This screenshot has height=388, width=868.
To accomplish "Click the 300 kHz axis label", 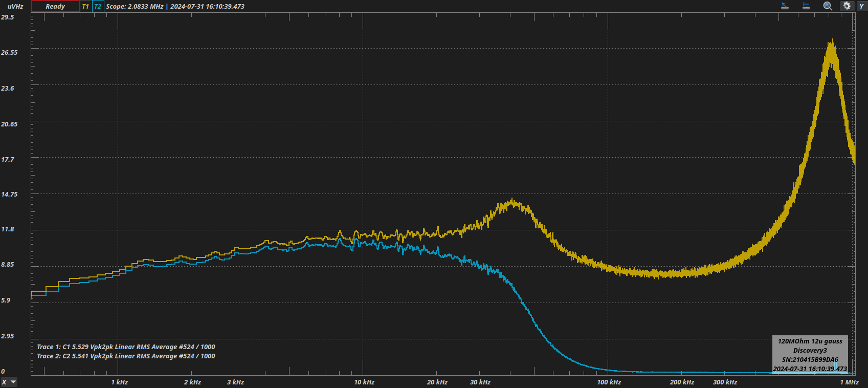I will coord(725,382).
